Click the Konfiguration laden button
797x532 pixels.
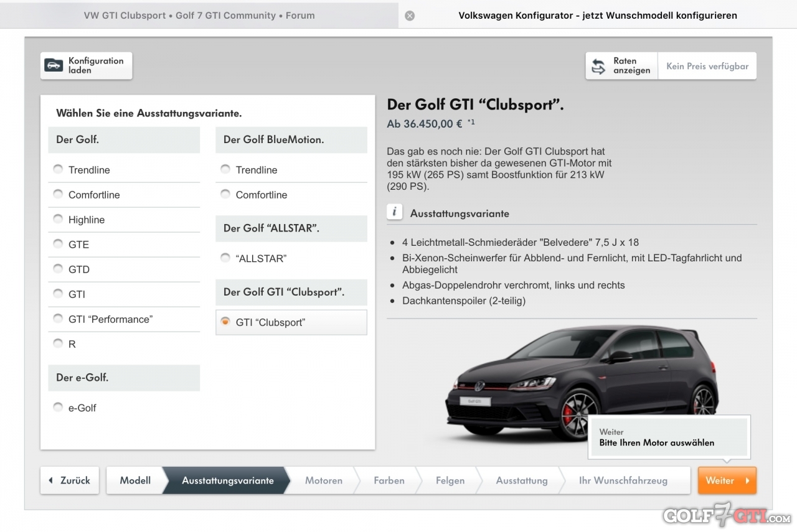(87, 65)
